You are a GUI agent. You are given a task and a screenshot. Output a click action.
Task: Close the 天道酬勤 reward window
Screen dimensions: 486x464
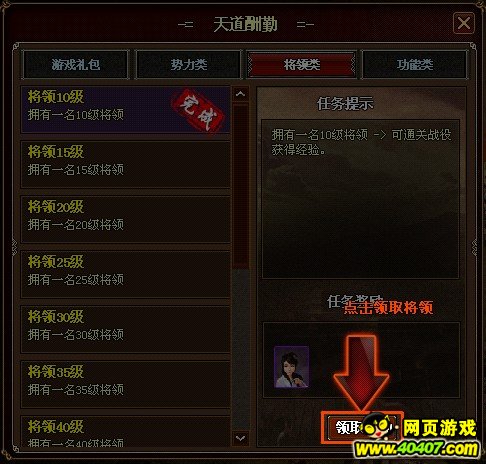click(464, 23)
